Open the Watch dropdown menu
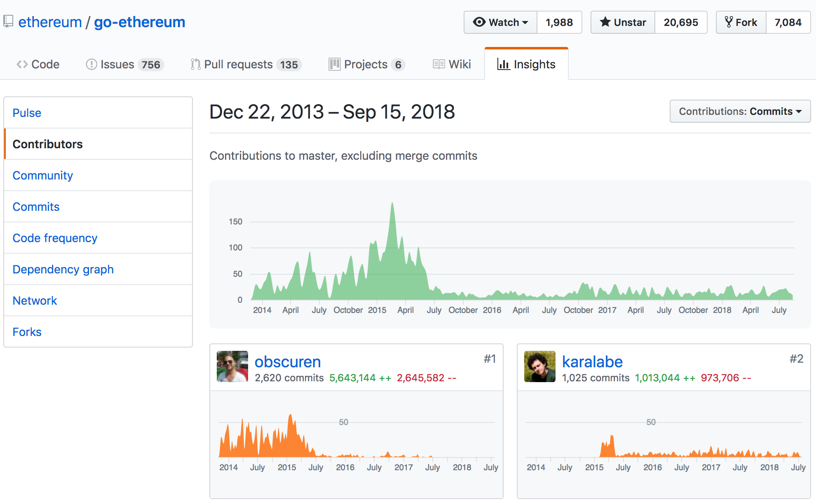Screen dimensions: 816x504 pyautogui.click(x=500, y=22)
